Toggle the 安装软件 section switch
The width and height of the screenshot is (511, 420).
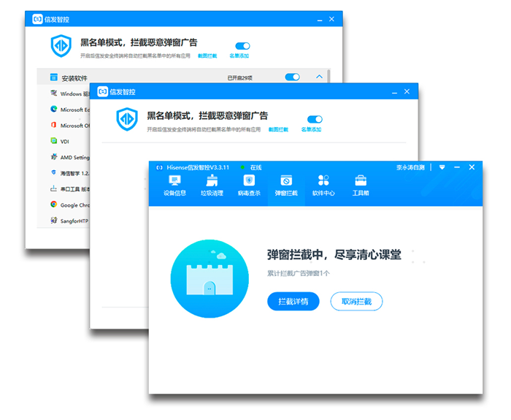[292, 77]
